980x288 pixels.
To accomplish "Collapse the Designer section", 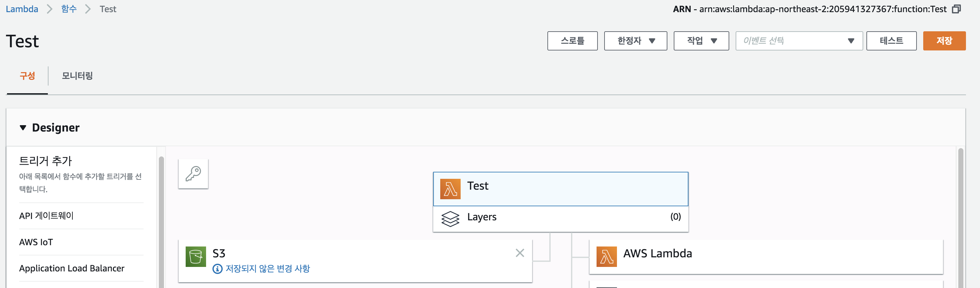I will point(23,128).
